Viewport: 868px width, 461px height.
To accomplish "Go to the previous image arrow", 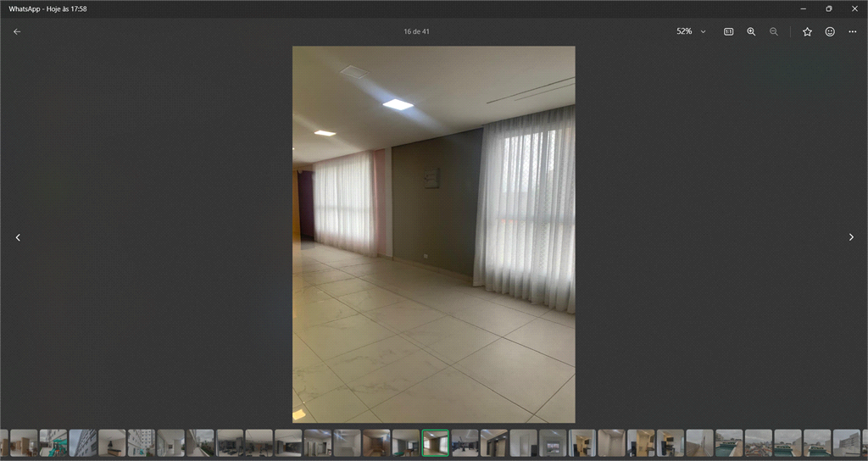I will coord(18,237).
